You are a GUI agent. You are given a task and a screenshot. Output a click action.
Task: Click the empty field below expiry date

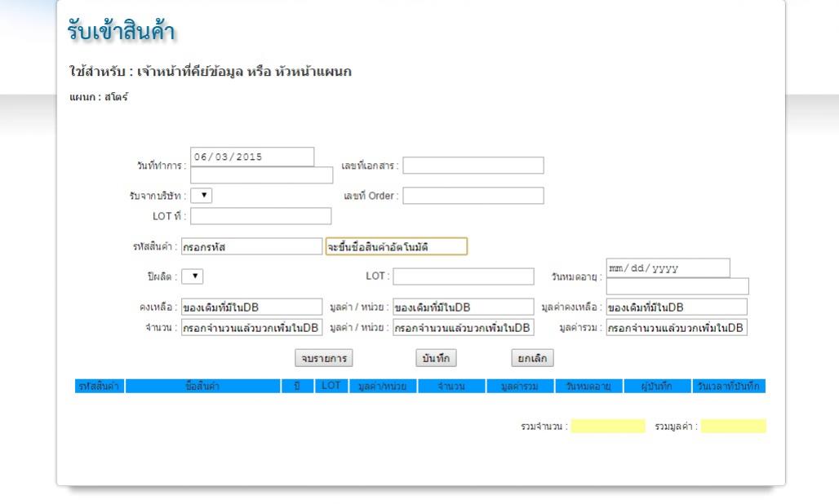tap(677, 286)
